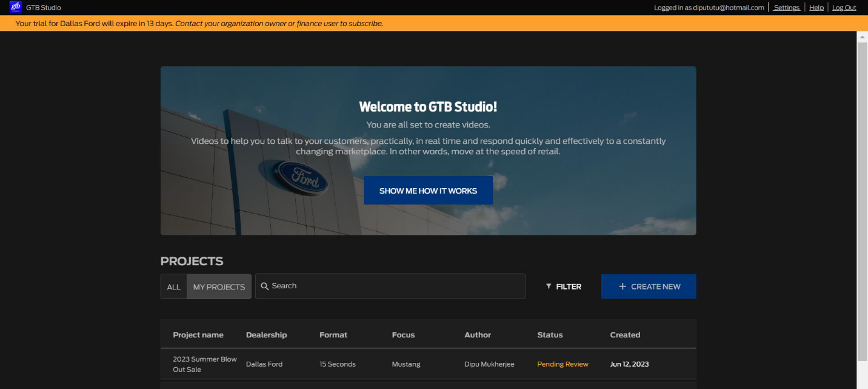The width and height of the screenshot is (868, 389).
Task: Click the page vertical scrollbar thumb
Action: click(862, 203)
